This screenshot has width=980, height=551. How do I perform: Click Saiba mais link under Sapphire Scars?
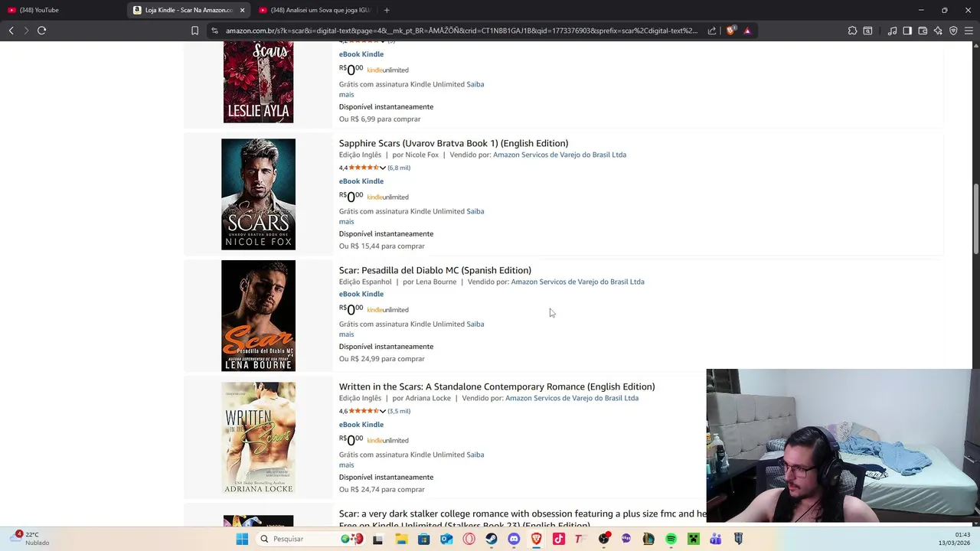tap(475, 211)
